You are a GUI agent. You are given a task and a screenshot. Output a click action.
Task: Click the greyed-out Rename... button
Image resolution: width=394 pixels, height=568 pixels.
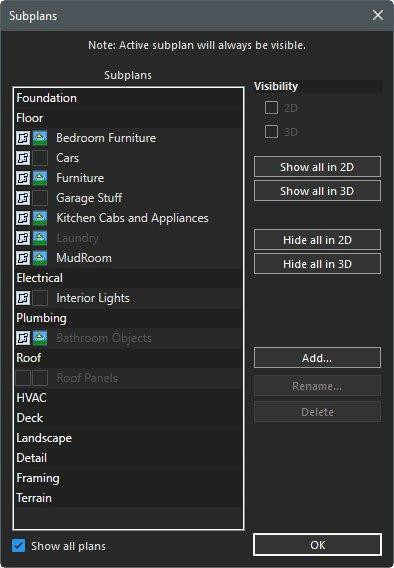[x=317, y=386]
